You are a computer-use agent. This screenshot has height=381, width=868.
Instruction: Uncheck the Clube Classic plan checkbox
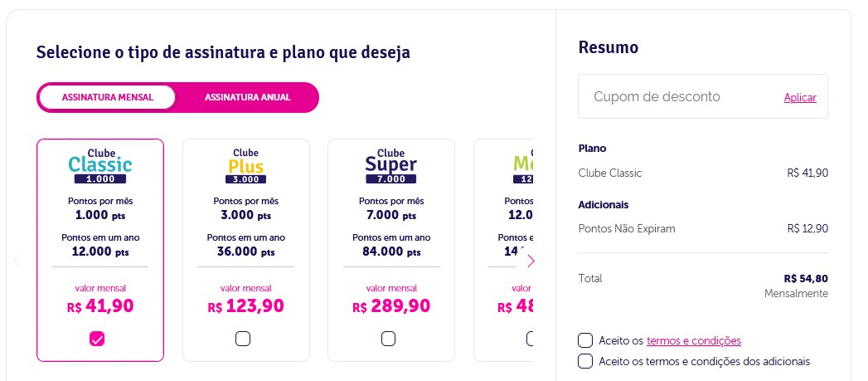(97, 339)
